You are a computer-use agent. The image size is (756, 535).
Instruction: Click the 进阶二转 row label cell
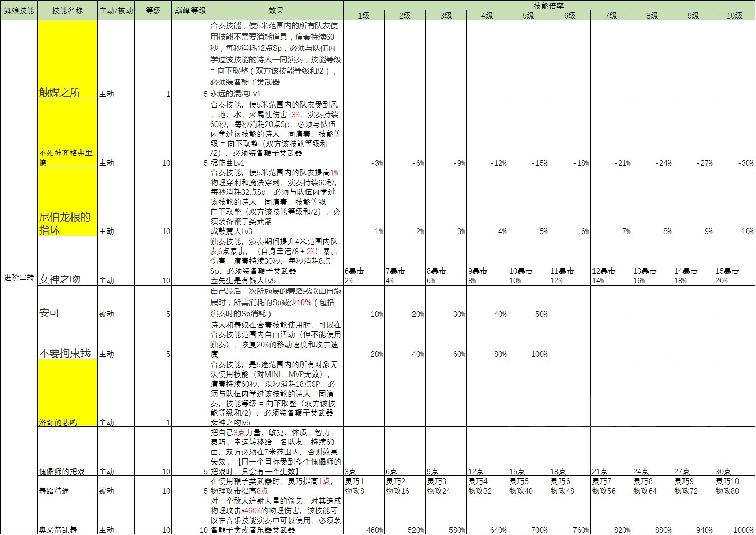19,278
